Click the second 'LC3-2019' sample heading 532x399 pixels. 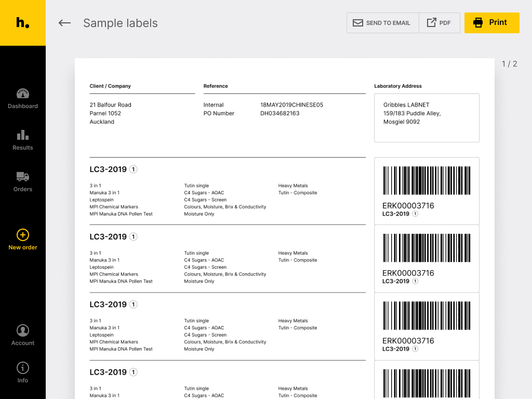point(108,237)
